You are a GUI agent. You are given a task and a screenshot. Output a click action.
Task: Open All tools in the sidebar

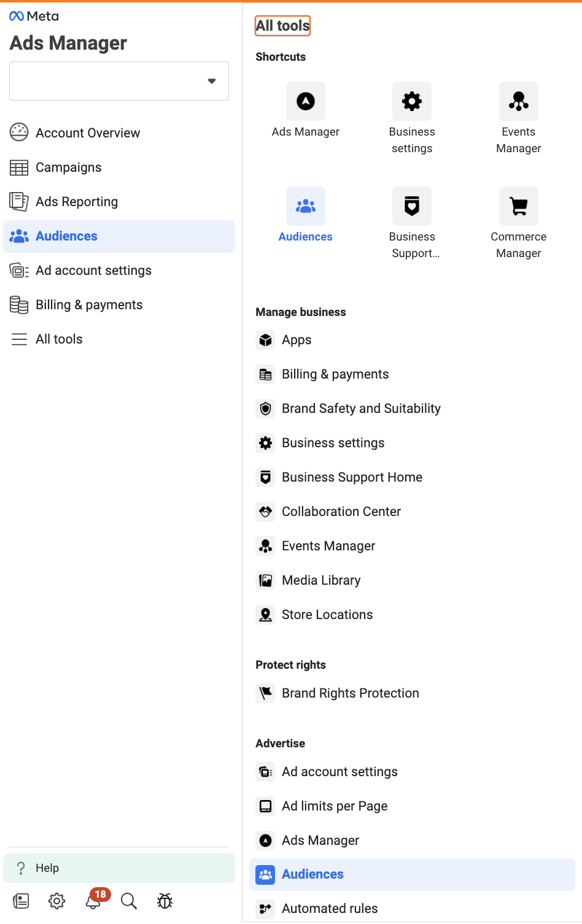(119, 339)
